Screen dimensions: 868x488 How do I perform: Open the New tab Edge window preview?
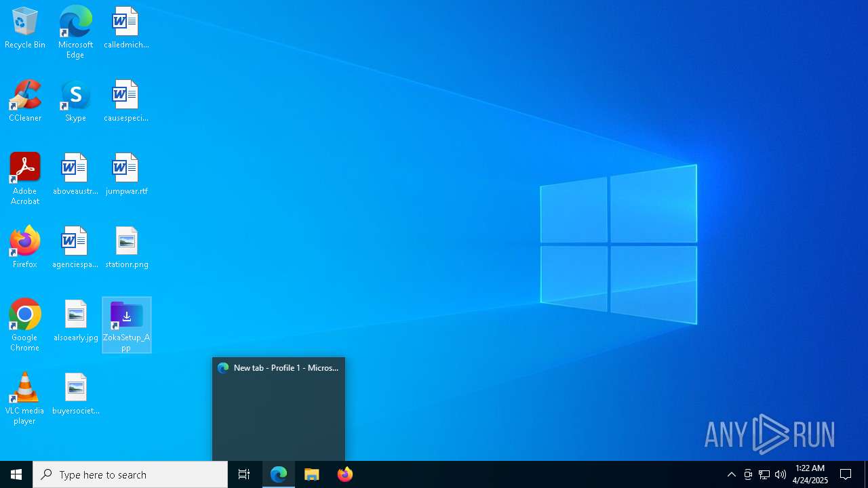279,409
